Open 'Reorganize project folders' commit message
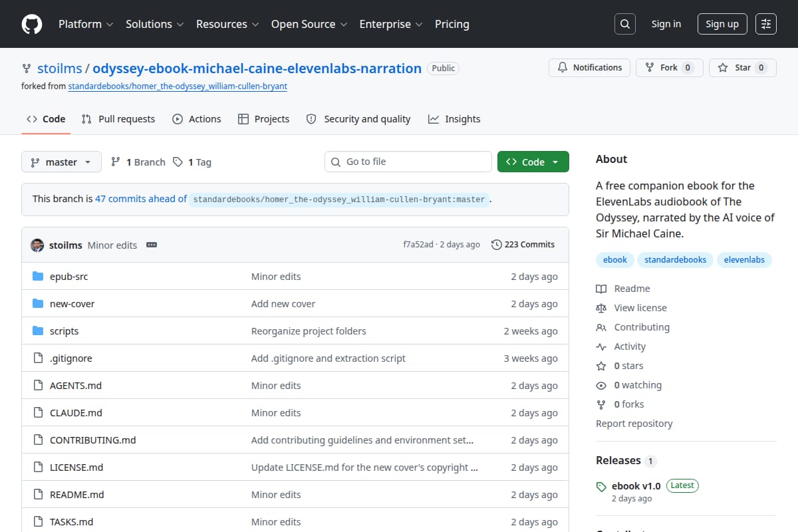The image size is (798, 532). [x=309, y=331]
